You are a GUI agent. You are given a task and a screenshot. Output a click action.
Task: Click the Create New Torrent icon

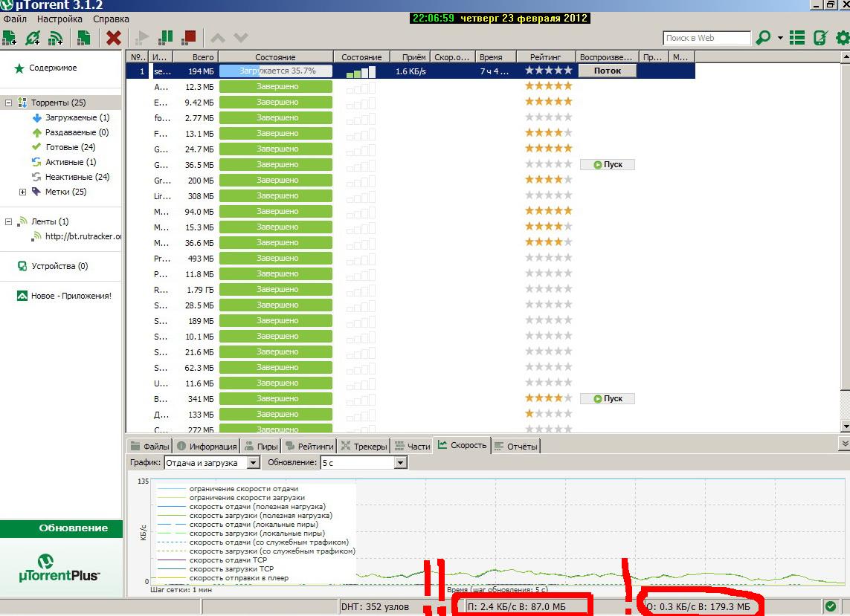[83, 38]
